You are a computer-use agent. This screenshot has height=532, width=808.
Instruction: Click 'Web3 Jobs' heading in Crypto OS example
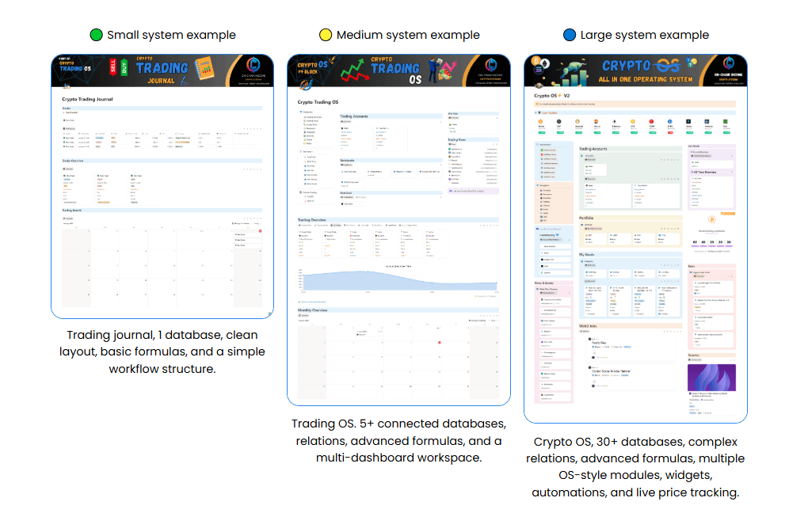point(588,326)
